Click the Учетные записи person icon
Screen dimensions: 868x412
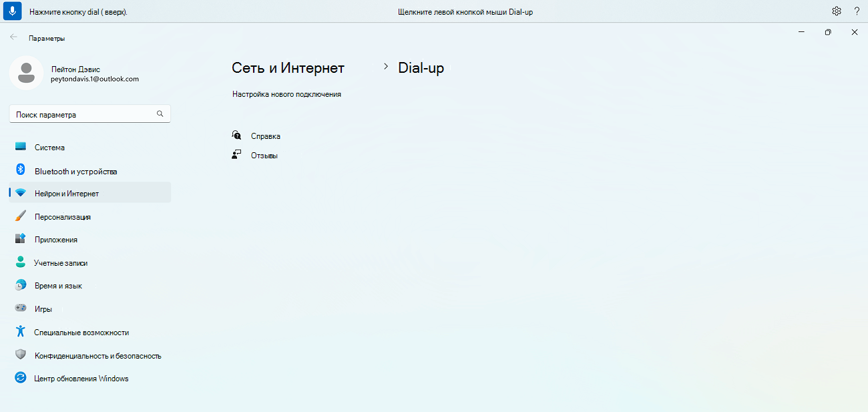(x=21, y=262)
